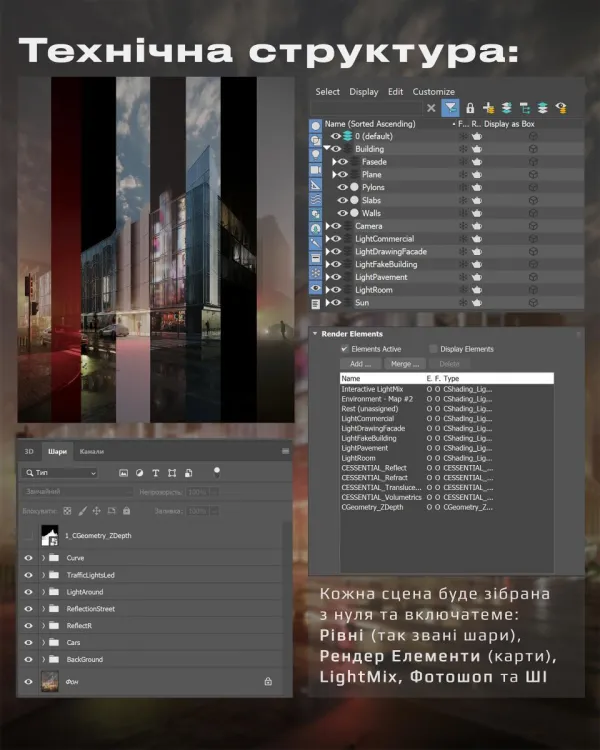This screenshot has height=750, width=600.
Task: Hide the Cars layer group
Action: 28,640
